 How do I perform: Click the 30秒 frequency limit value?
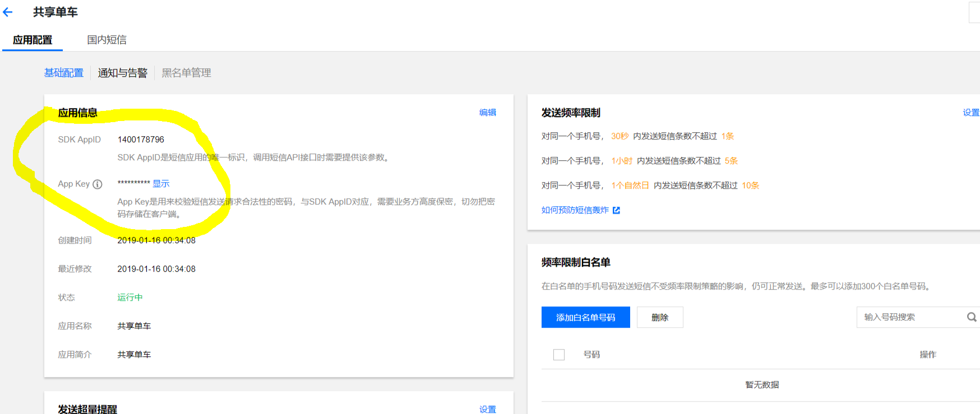point(620,136)
